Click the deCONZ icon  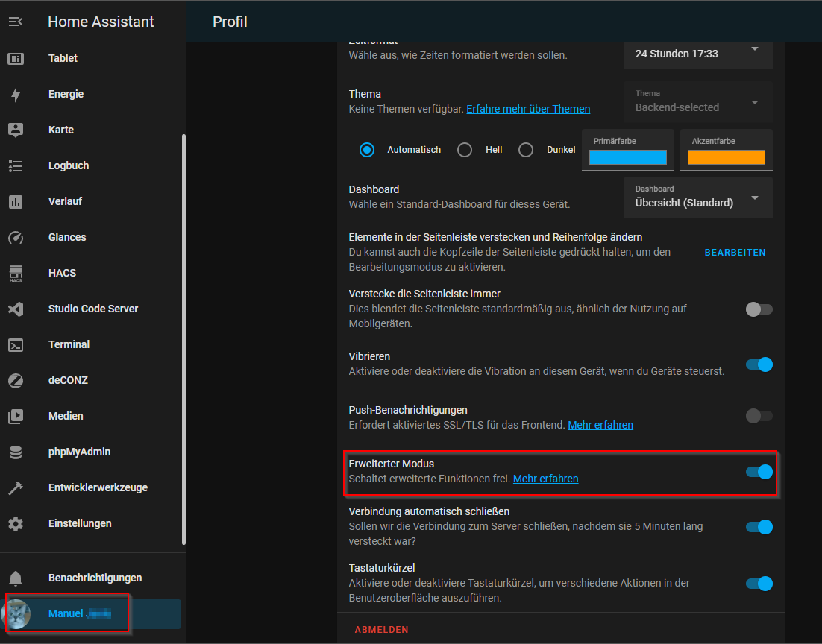16,380
